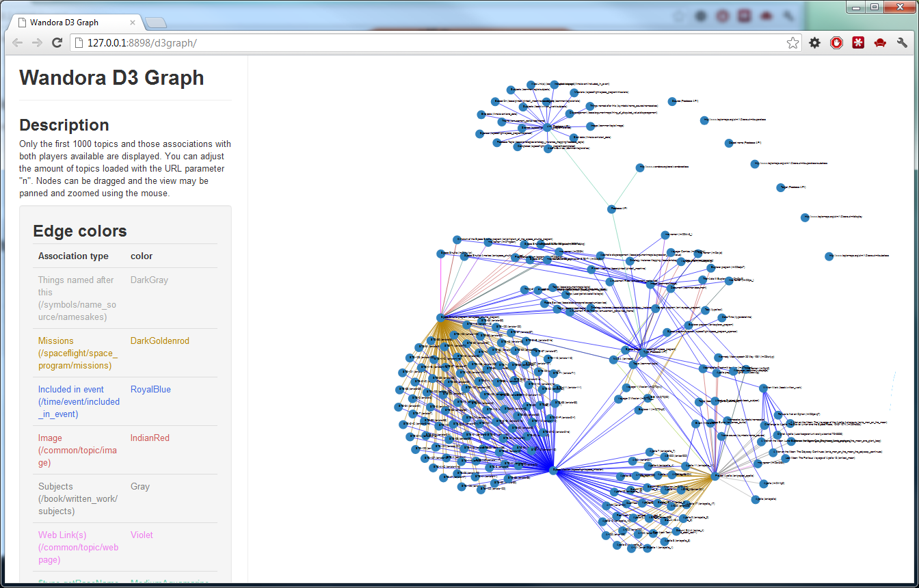
Task: Click the IndianRed color label
Action: tap(150, 438)
